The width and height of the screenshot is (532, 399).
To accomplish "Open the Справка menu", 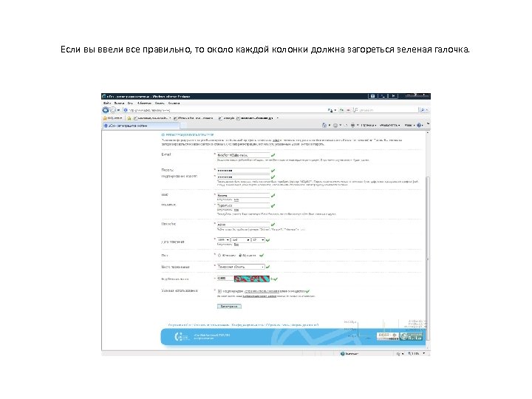I will pyautogui.click(x=174, y=103).
